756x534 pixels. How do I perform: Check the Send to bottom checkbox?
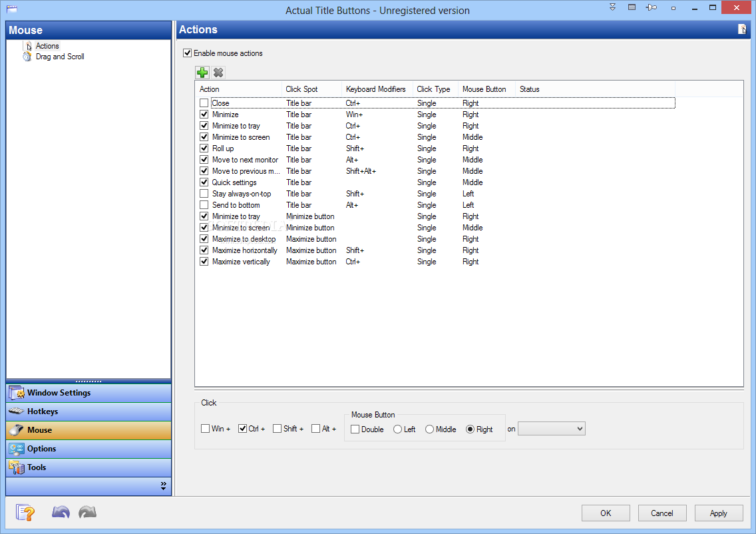tap(204, 204)
